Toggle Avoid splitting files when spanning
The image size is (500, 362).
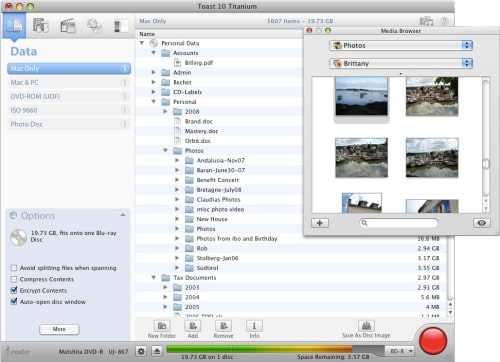14,268
